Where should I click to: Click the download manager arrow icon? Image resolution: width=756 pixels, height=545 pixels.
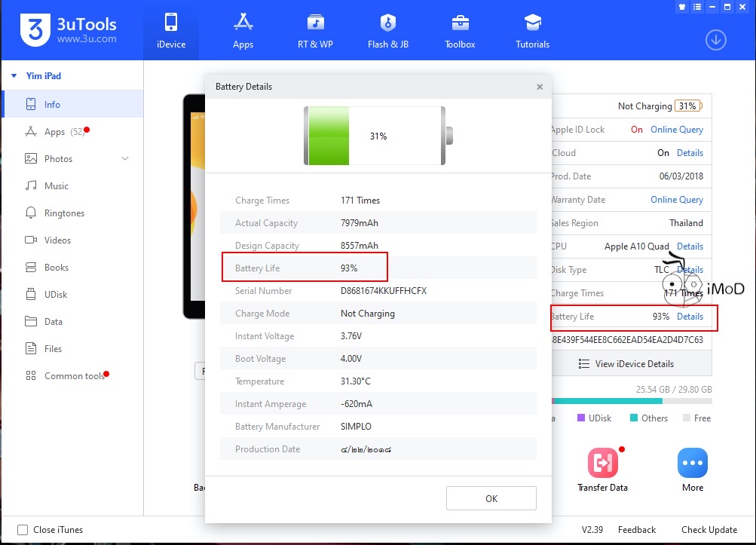[x=715, y=40]
